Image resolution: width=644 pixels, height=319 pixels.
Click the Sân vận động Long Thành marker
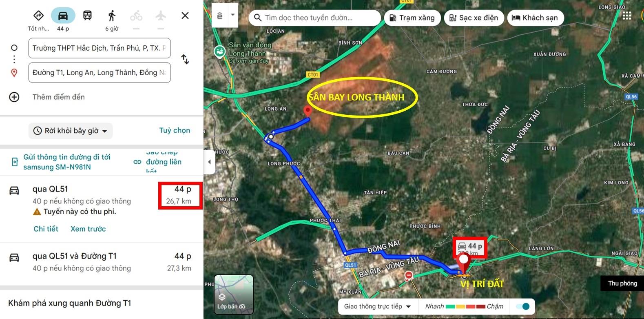pyautogui.click(x=220, y=52)
